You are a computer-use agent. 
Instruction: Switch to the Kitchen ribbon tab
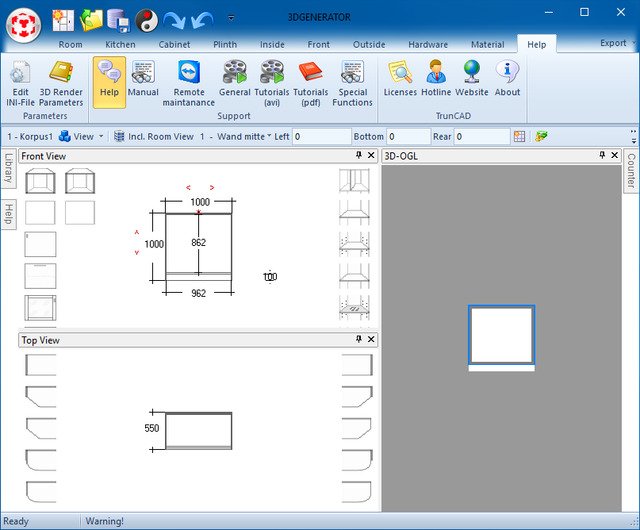click(120, 44)
